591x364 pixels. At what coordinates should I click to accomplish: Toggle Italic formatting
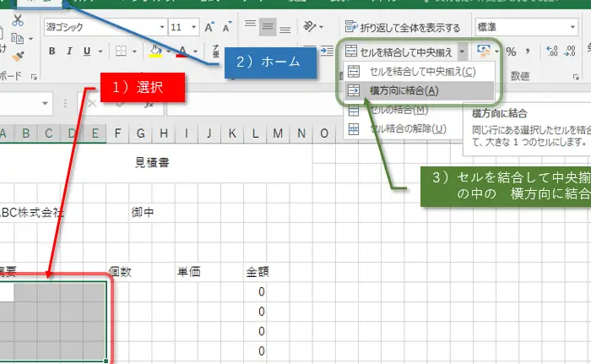(x=69, y=52)
